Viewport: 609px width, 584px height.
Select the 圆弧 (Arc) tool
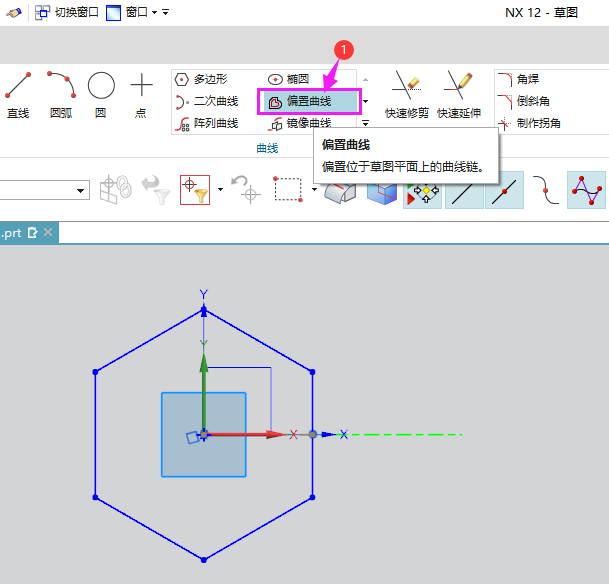tap(61, 93)
